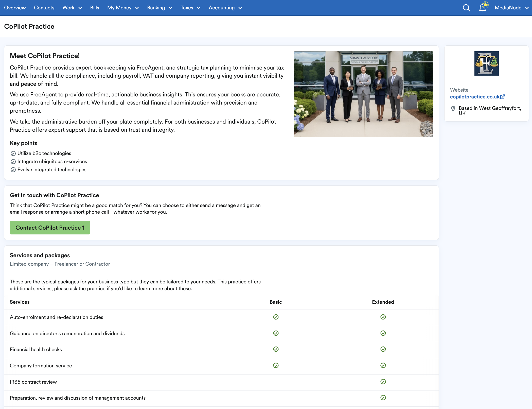This screenshot has height=409, width=532.
Task: Click Preparation, review and discussion of management accounts
Action: click(78, 398)
